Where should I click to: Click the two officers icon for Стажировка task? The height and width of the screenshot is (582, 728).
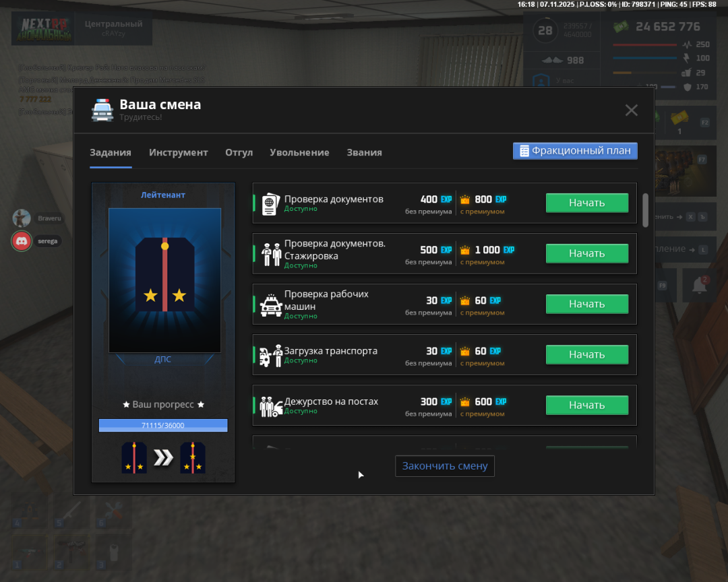tap(270, 255)
